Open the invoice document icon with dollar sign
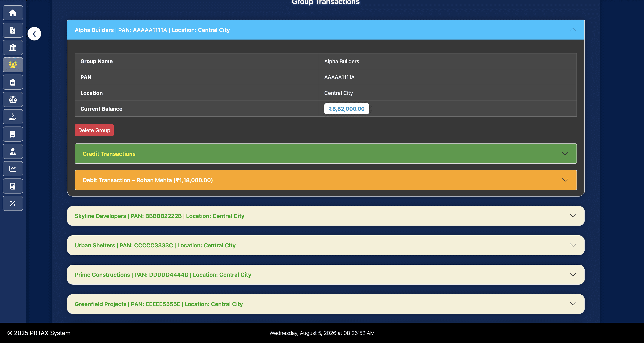 pyautogui.click(x=13, y=30)
